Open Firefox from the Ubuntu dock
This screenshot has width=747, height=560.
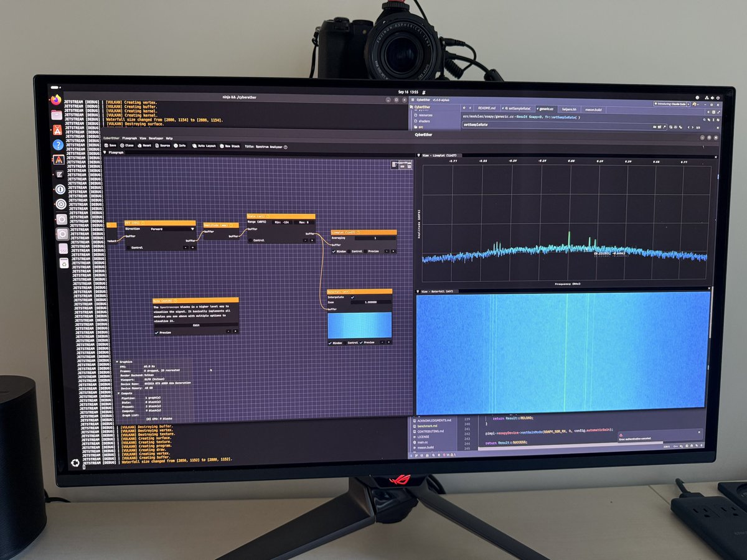coord(55,100)
